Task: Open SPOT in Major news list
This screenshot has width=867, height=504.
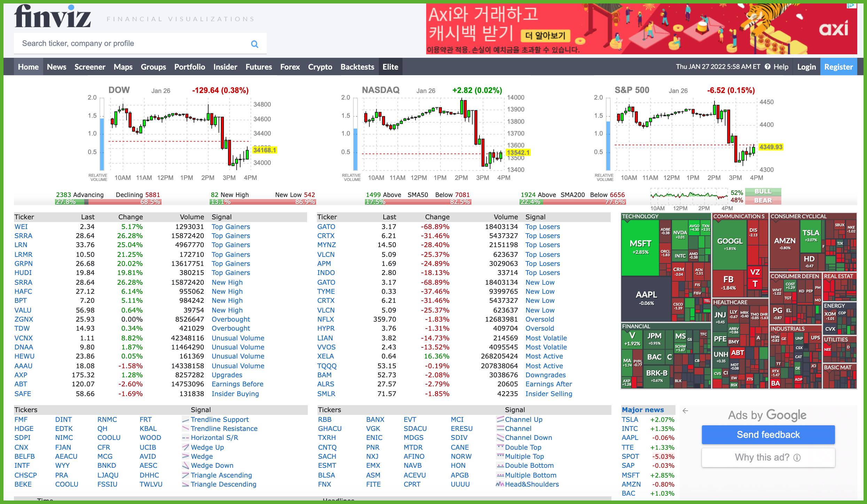Action: (630, 456)
